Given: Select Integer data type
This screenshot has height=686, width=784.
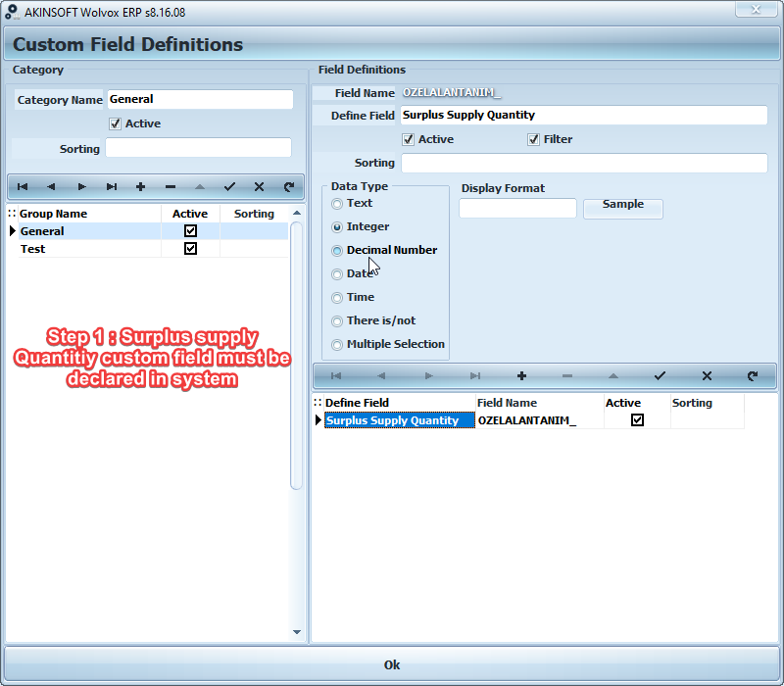Looking at the screenshot, I should pos(337,227).
